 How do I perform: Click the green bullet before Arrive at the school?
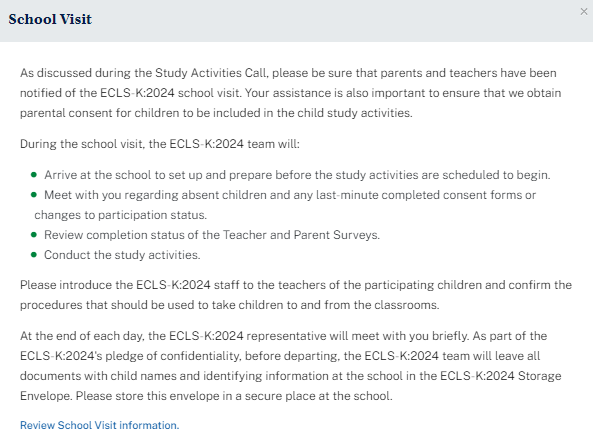[x=34, y=175]
